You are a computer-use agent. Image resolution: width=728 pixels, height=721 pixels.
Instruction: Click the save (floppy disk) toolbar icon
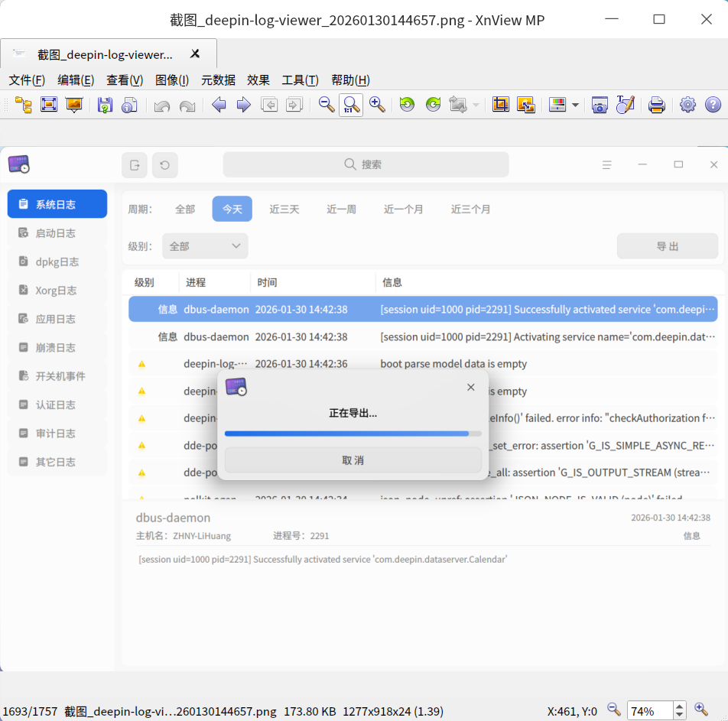[105, 105]
